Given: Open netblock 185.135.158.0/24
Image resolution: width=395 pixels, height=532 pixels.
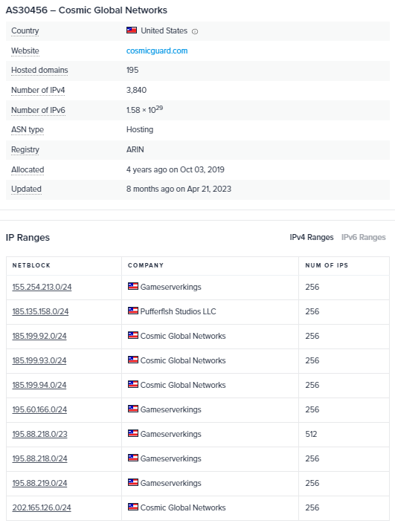Looking at the screenshot, I should [40, 311].
